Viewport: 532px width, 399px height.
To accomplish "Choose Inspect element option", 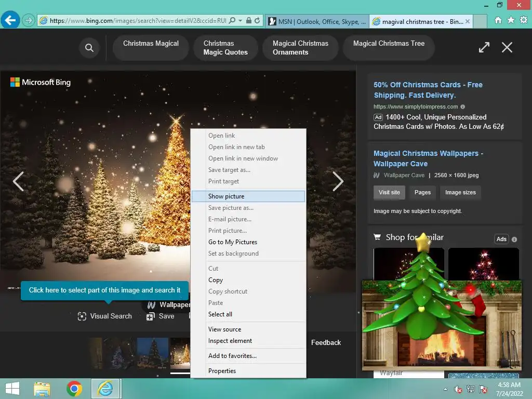I will pos(248,341).
